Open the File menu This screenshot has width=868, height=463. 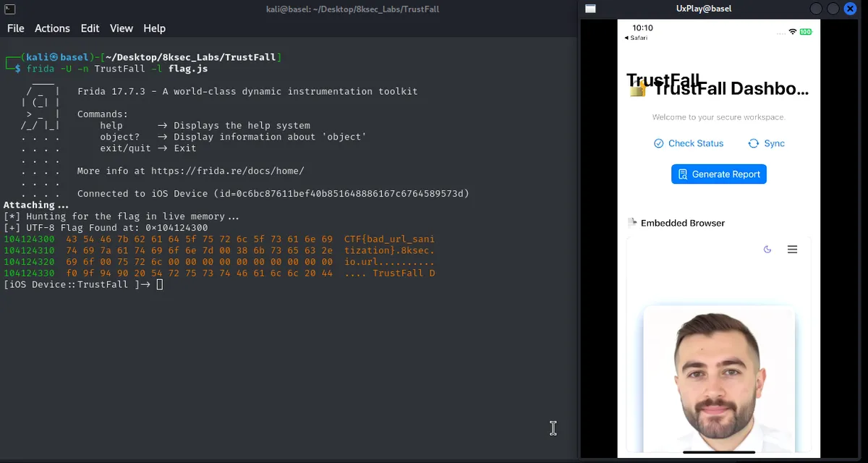coord(16,28)
